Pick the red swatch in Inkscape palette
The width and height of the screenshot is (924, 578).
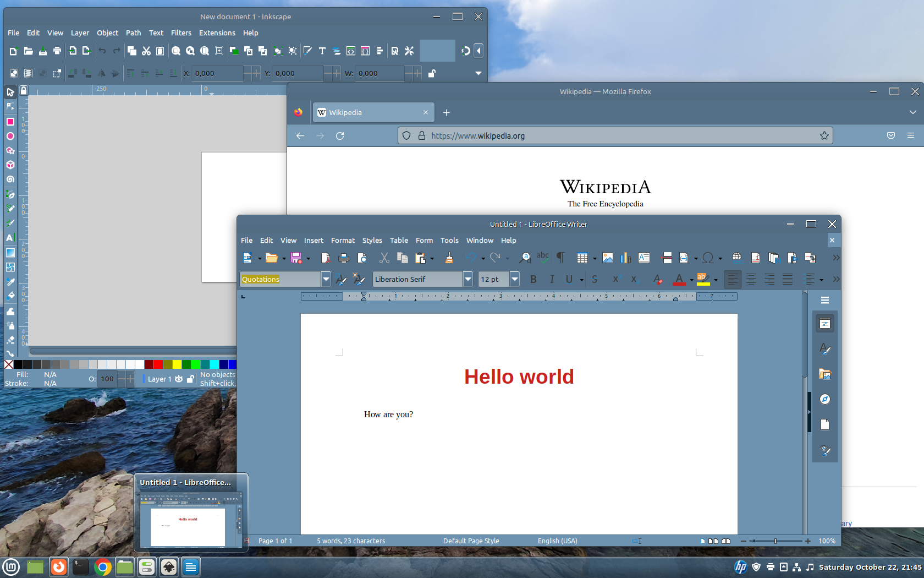pyautogui.click(x=158, y=364)
